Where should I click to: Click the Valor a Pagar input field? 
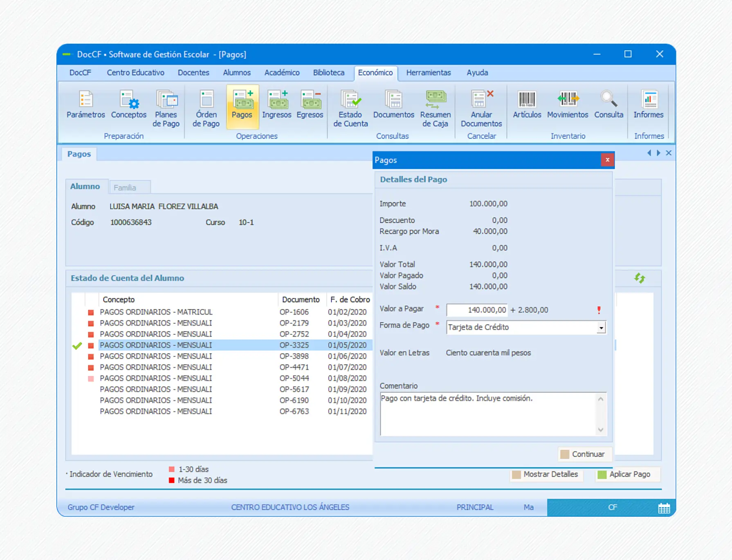(476, 310)
